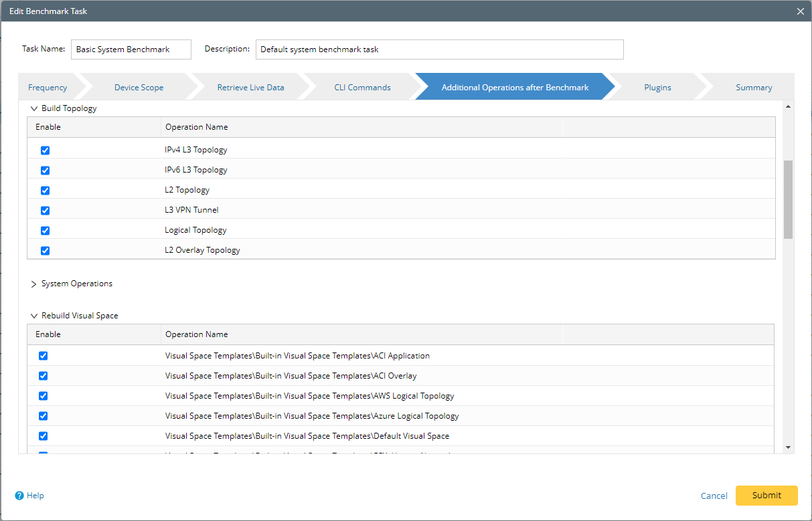Uncheck the IPv4 L3 Topology operation
This screenshot has height=521, width=812.
point(45,150)
